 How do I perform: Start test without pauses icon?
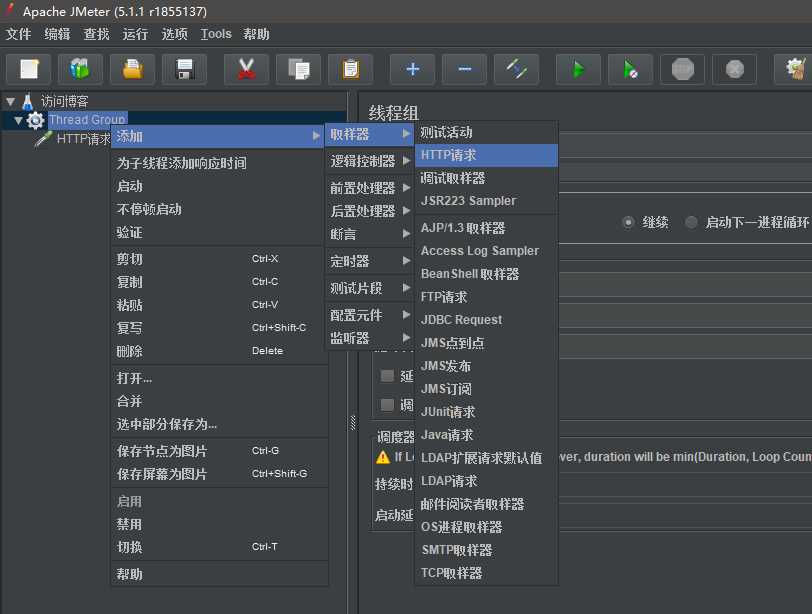(631, 69)
